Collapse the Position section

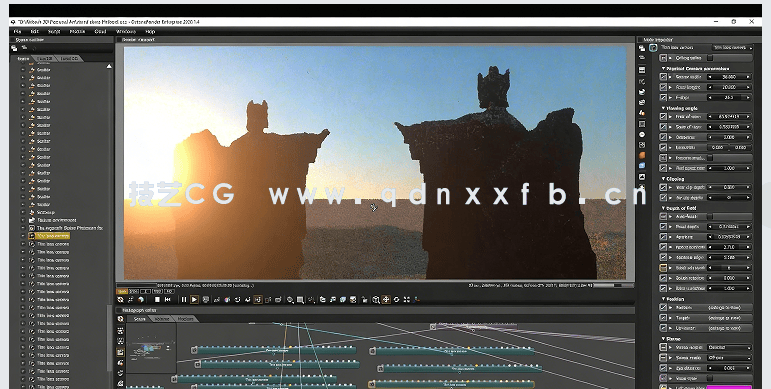pyautogui.click(x=663, y=299)
